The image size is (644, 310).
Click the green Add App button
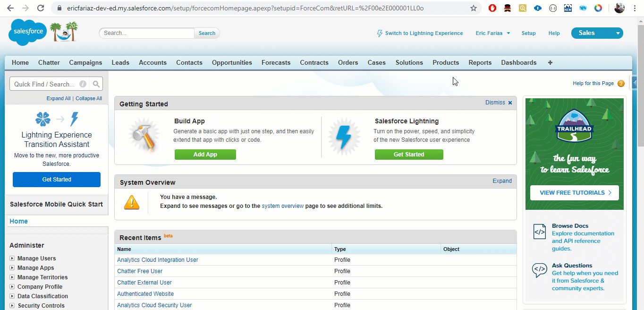click(205, 155)
